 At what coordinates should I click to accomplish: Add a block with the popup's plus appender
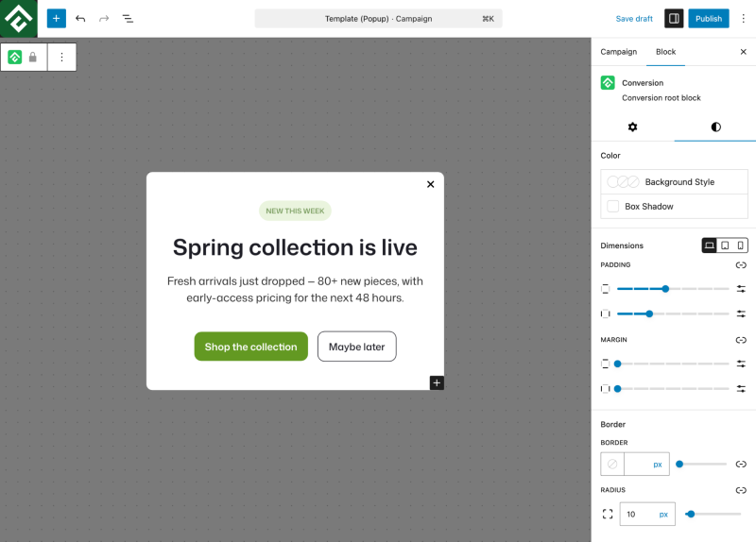(437, 383)
